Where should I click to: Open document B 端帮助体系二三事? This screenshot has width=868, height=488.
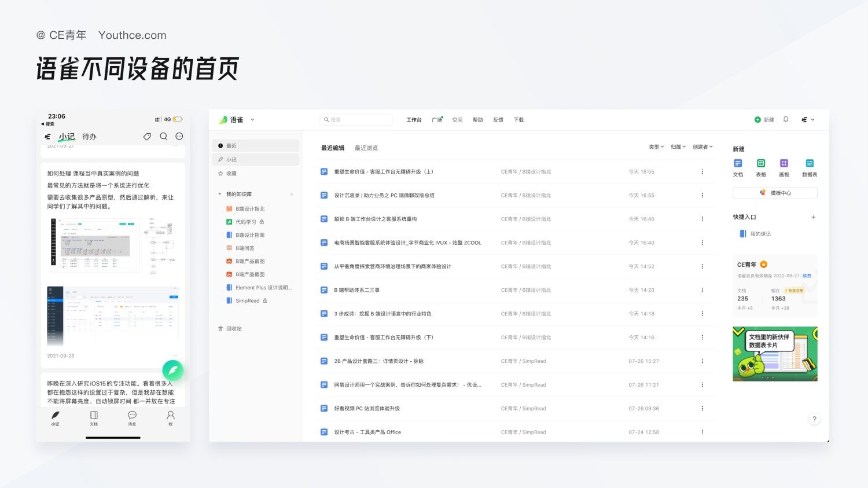pos(356,290)
